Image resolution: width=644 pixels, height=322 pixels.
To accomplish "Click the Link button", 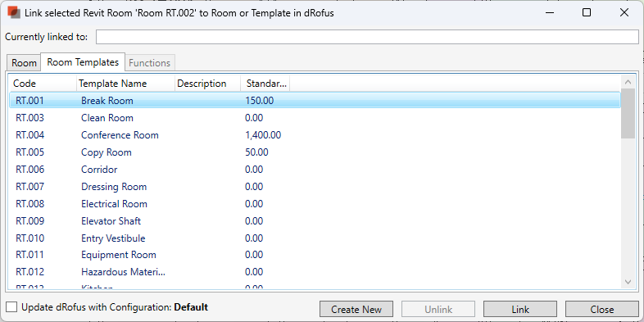I will (520, 309).
